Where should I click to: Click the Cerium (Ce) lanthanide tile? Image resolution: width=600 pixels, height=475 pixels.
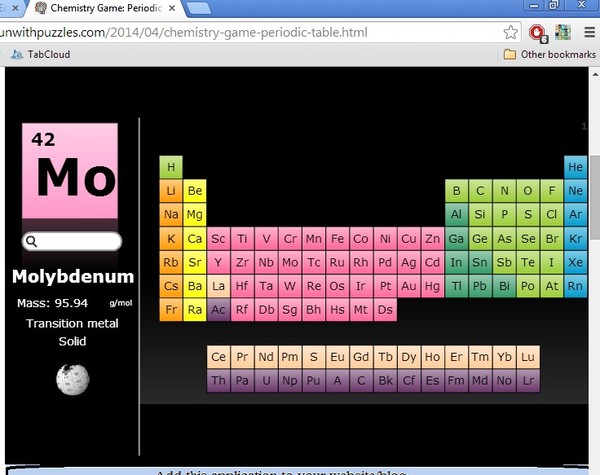218,357
